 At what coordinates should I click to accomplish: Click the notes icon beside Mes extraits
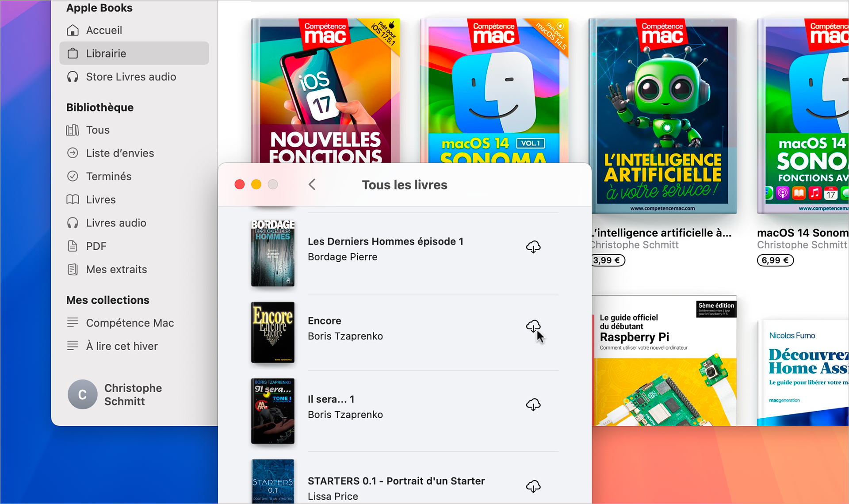click(73, 269)
